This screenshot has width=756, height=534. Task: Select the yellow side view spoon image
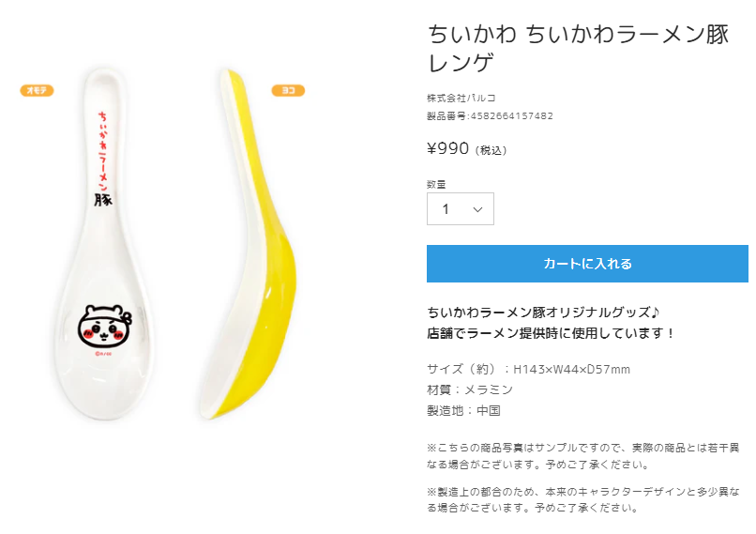click(249, 244)
